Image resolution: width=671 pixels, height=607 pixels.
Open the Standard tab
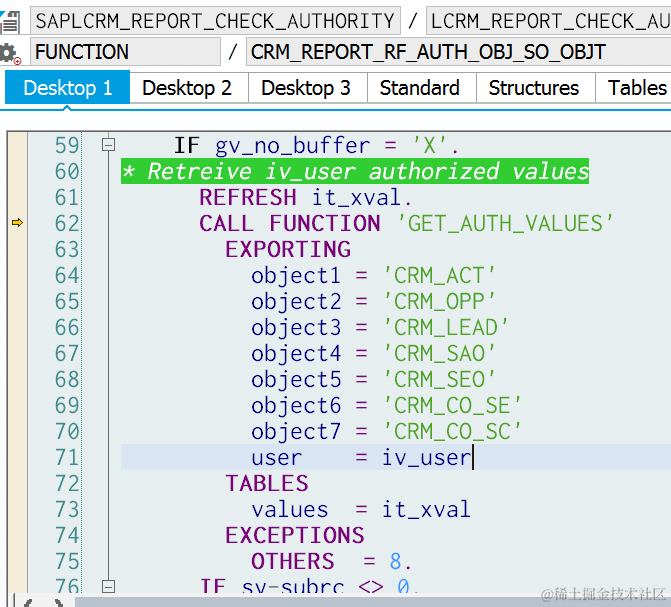(x=420, y=88)
